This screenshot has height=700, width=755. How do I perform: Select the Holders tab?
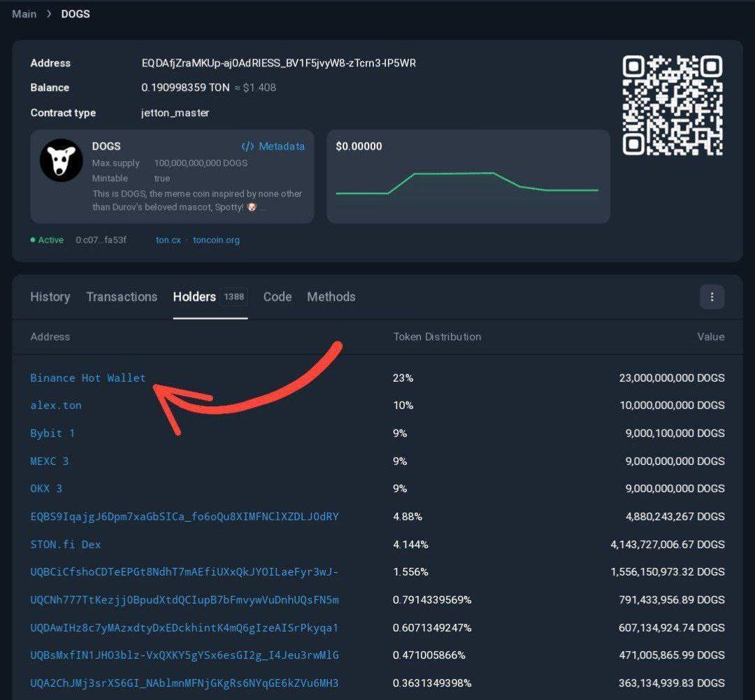[x=194, y=297]
